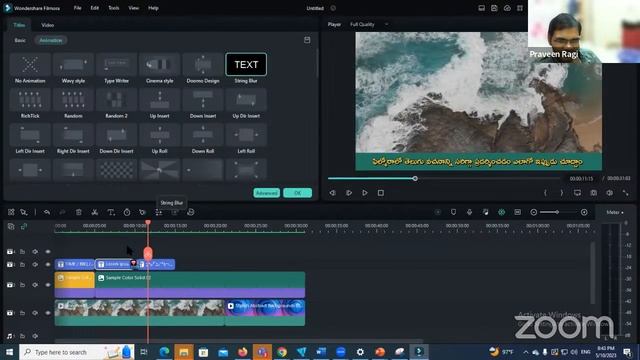The height and width of the screenshot is (360, 640).
Task: Apply the Type Writer animation preset
Action: click(x=116, y=69)
